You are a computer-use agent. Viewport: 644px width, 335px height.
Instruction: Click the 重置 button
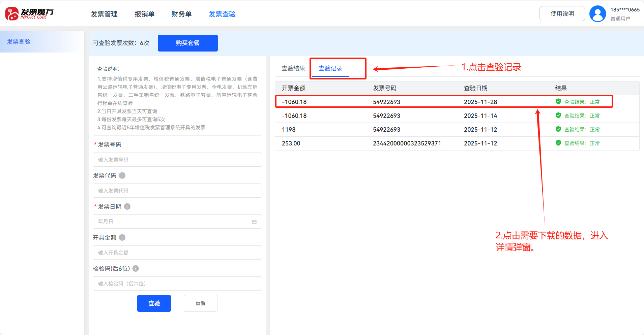[x=200, y=303]
